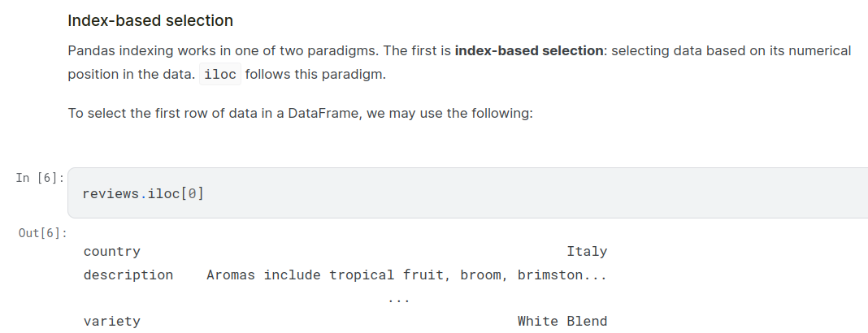Click the "Index-based selection" section heading
The width and height of the screenshot is (868, 333).
pyautogui.click(x=150, y=20)
